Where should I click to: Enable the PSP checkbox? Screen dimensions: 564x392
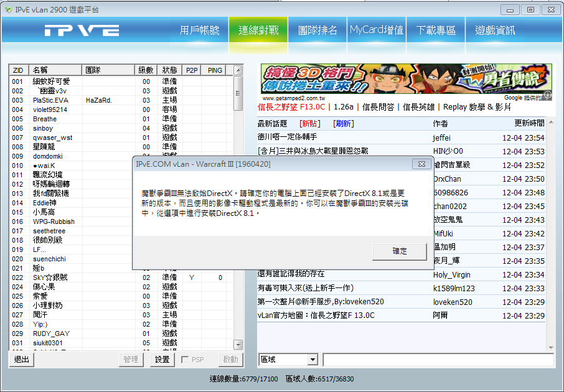pyautogui.click(x=185, y=360)
